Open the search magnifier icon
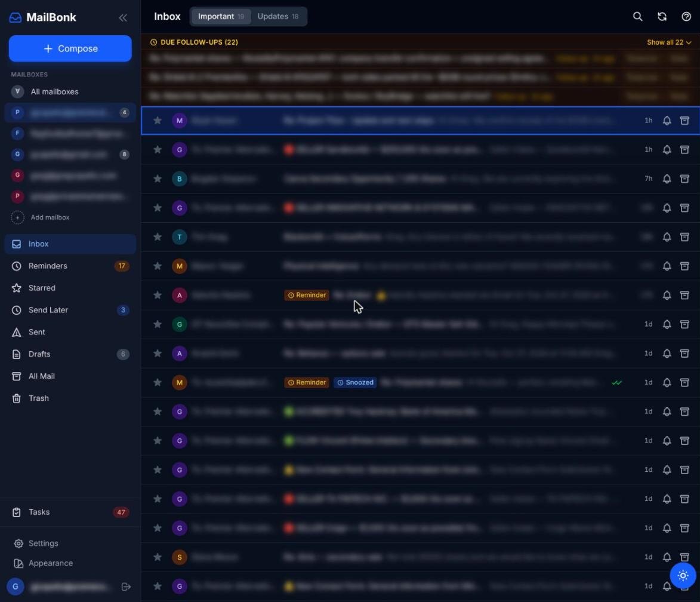The width and height of the screenshot is (700, 602). coord(637,17)
